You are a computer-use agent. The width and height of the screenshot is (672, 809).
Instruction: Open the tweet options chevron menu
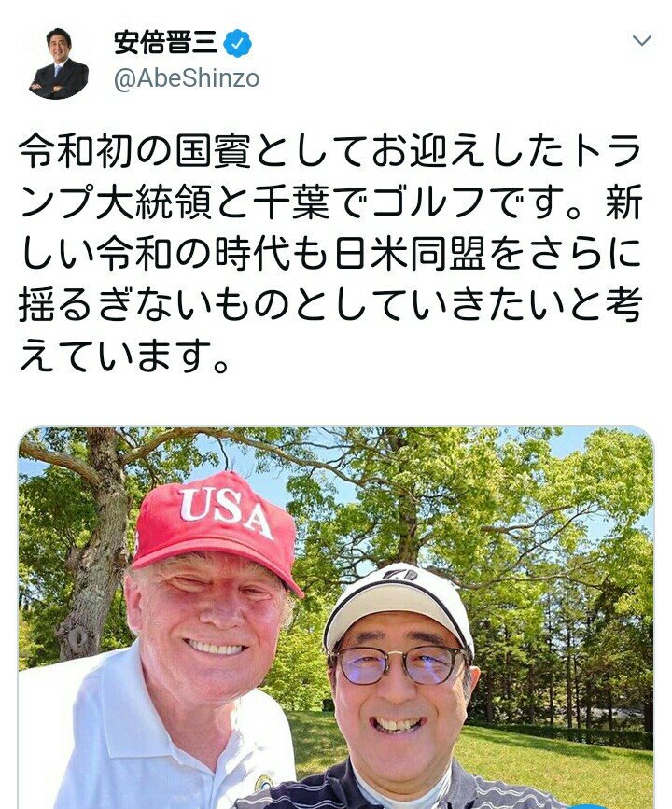[641, 40]
